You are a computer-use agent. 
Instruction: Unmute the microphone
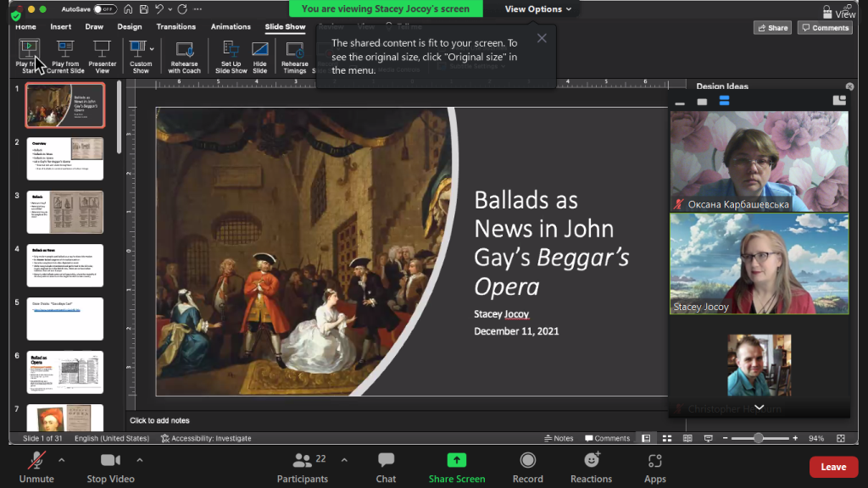[x=36, y=461]
